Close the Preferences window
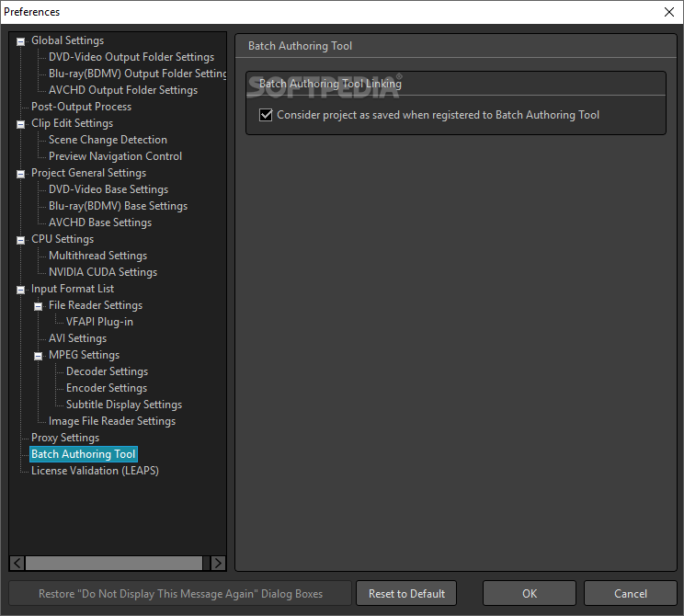The image size is (684, 616). (669, 12)
